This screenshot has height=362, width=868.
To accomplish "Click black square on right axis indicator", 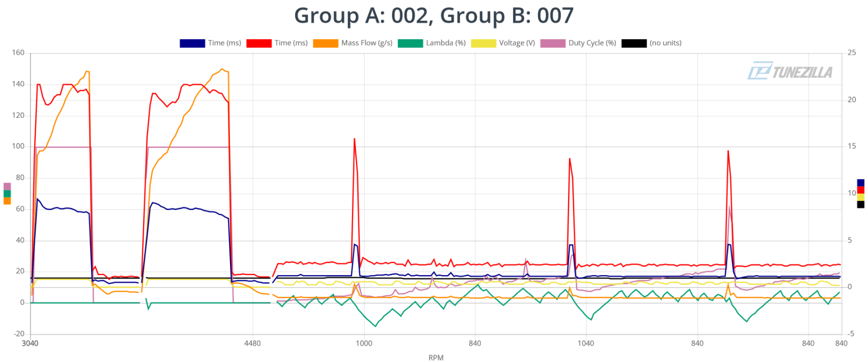I will (x=860, y=205).
